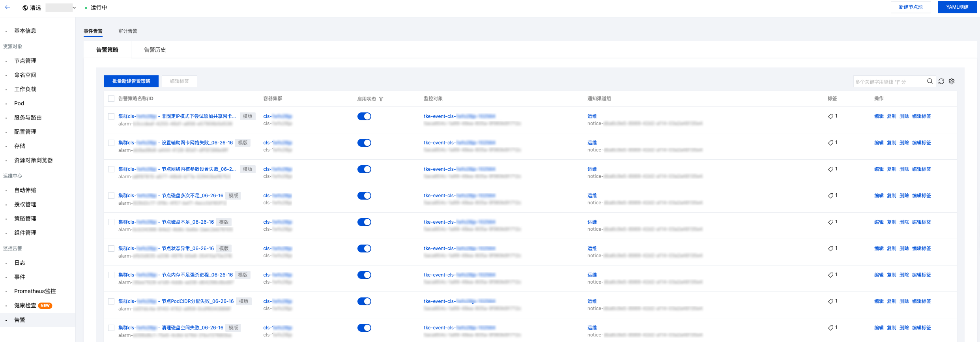Switch to 审计告警 tab
The width and height of the screenshot is (980, 342).
point(128,31)
